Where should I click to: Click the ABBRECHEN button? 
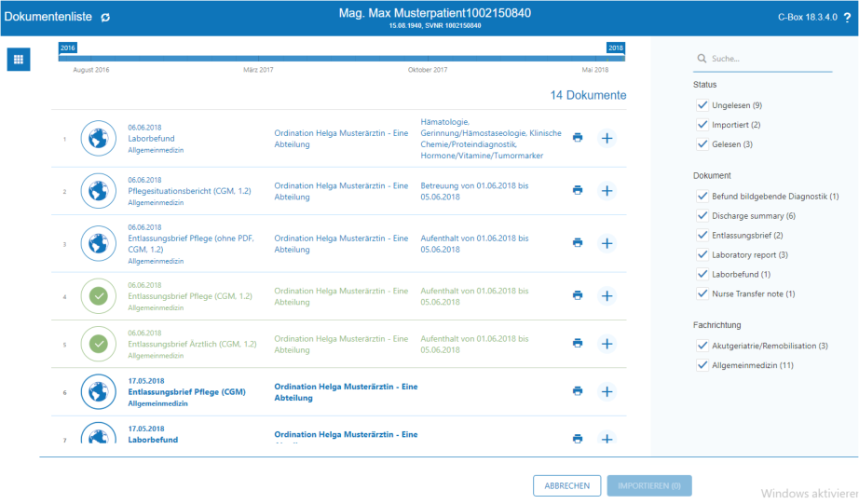[567, 486]
